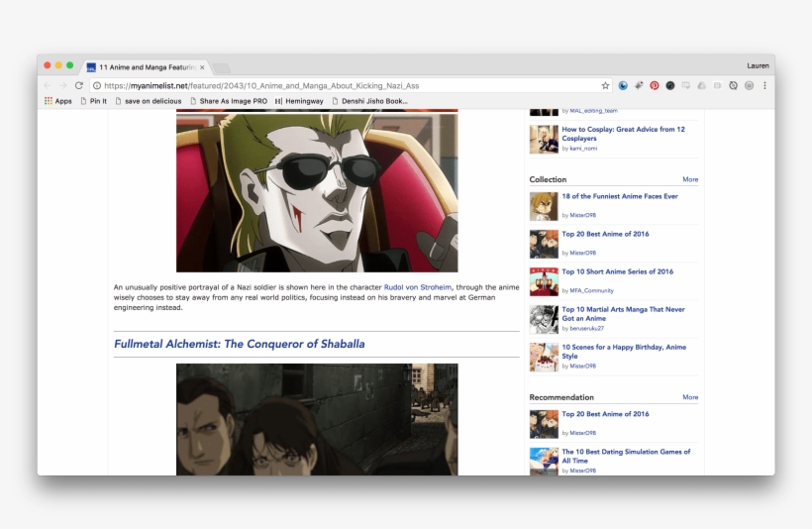Click the site info icon in address bar
Screen dimensions: 812x529
[97, 85]
